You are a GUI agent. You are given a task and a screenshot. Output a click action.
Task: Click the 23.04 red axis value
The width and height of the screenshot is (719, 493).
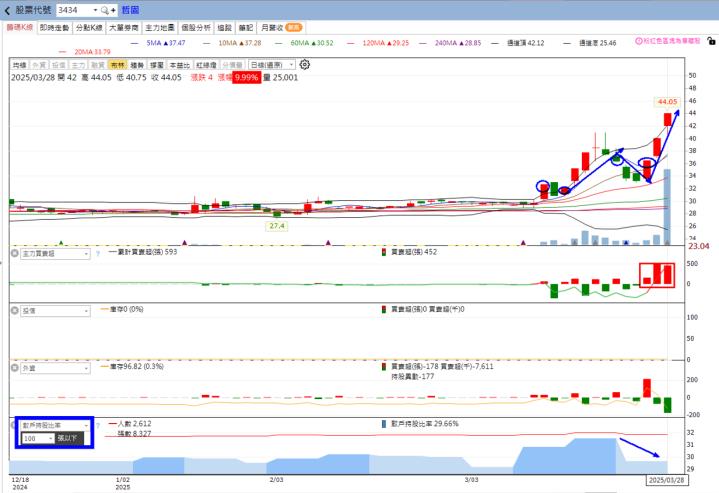698,246
